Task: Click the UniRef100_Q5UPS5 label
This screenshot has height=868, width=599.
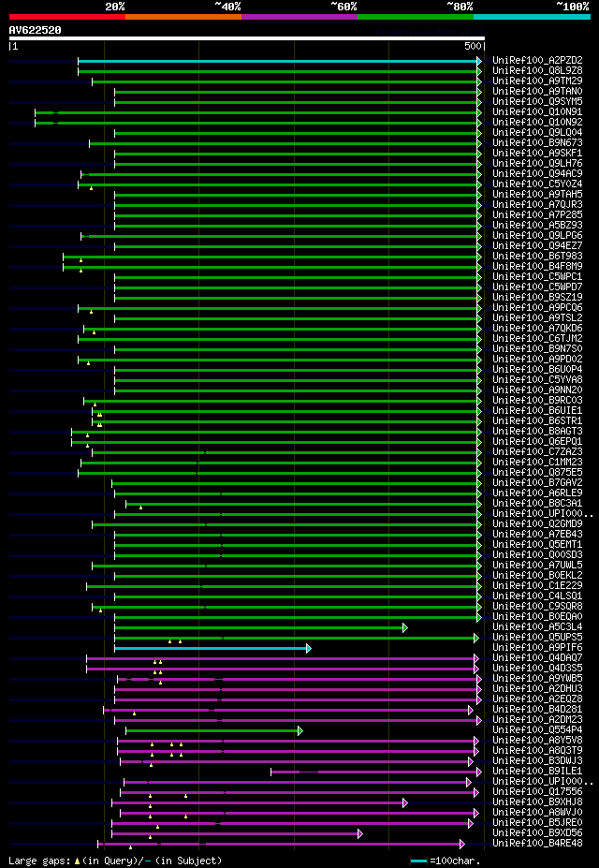Action: (537, 638)
